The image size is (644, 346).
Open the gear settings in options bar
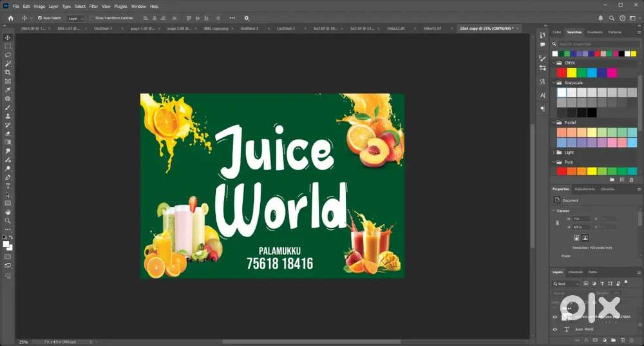click(x=246, y=18)
